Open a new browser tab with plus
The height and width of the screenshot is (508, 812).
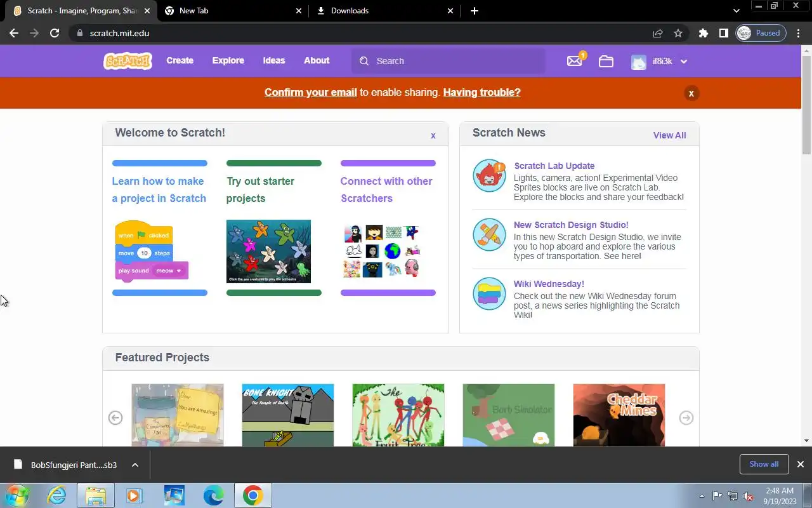475,11
